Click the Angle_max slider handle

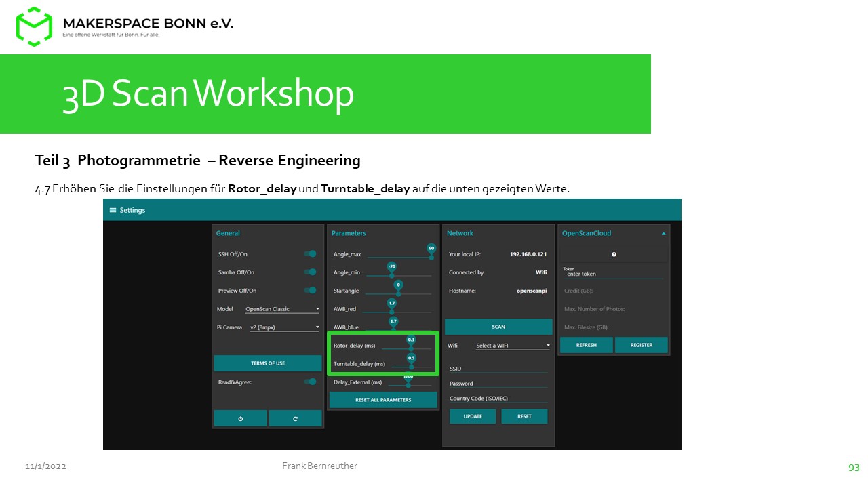[431, 257]
